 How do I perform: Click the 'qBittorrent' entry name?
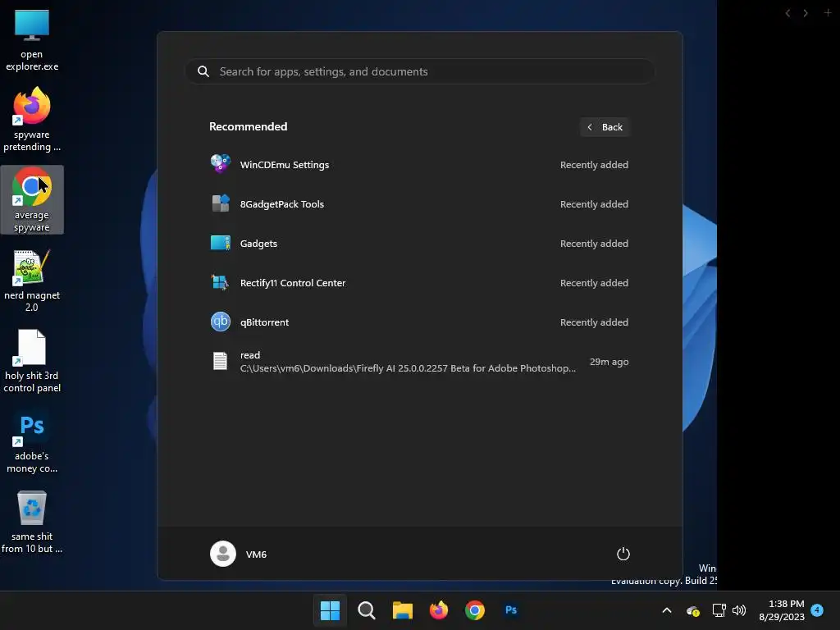point(264,322)
